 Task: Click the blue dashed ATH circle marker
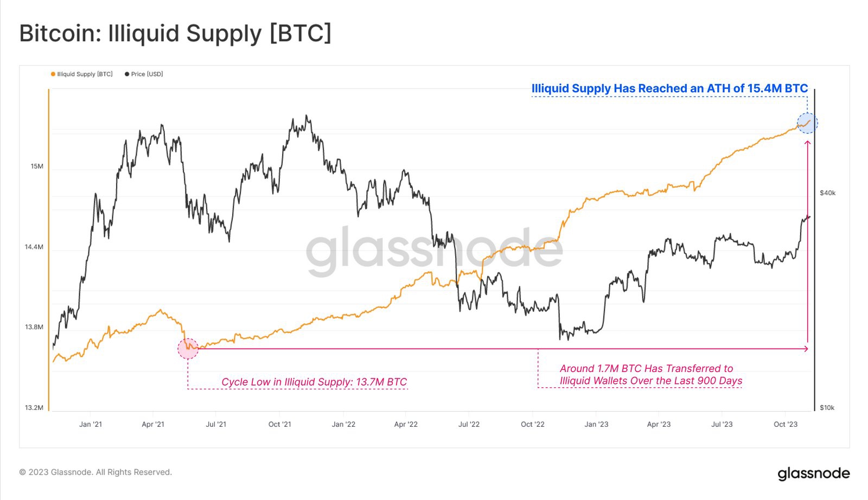(807, 123)
